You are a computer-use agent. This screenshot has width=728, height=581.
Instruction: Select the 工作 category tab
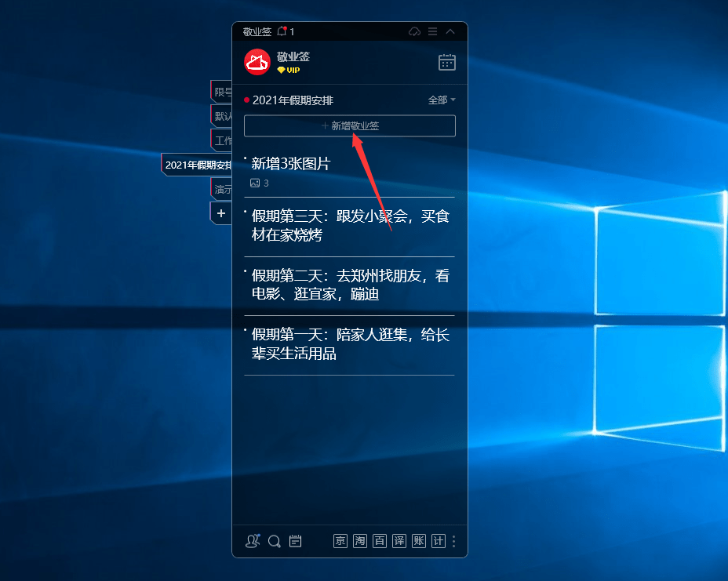click(222, 140)
